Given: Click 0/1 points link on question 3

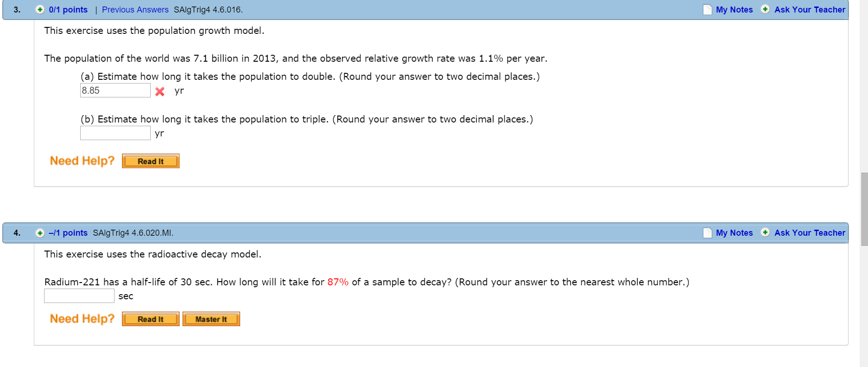Looking at the screenshot, I should tap(68, 10).
